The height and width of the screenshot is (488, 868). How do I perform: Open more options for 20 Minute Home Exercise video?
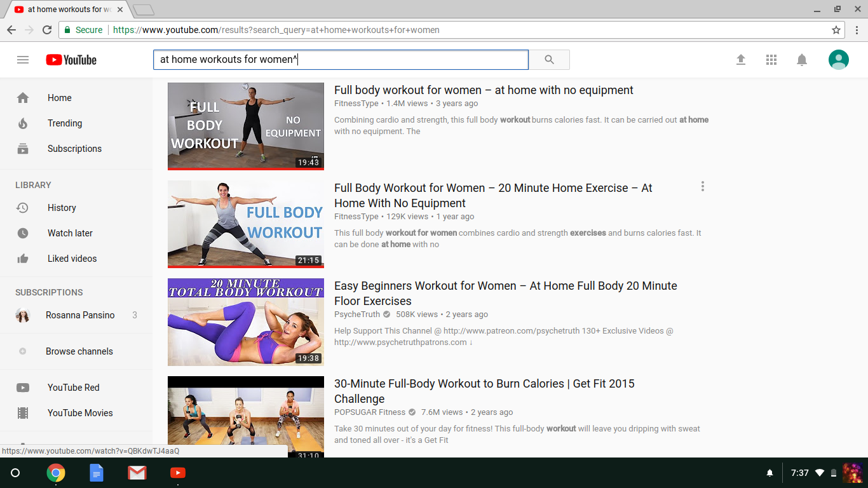[x=703, y=186]
